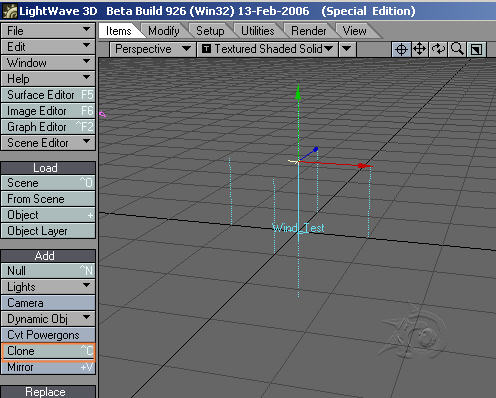Click Load Scene button
This screenshot has height=398, width=496.
coord(48,183)
